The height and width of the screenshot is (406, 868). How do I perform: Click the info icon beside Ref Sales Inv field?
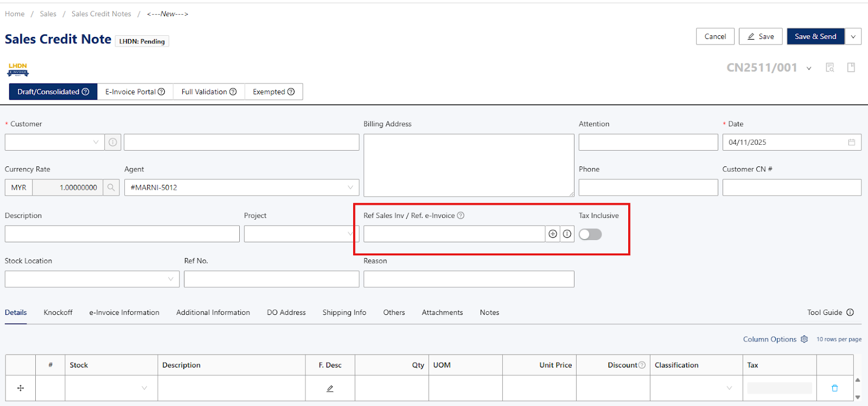click(x=567, y=234)
